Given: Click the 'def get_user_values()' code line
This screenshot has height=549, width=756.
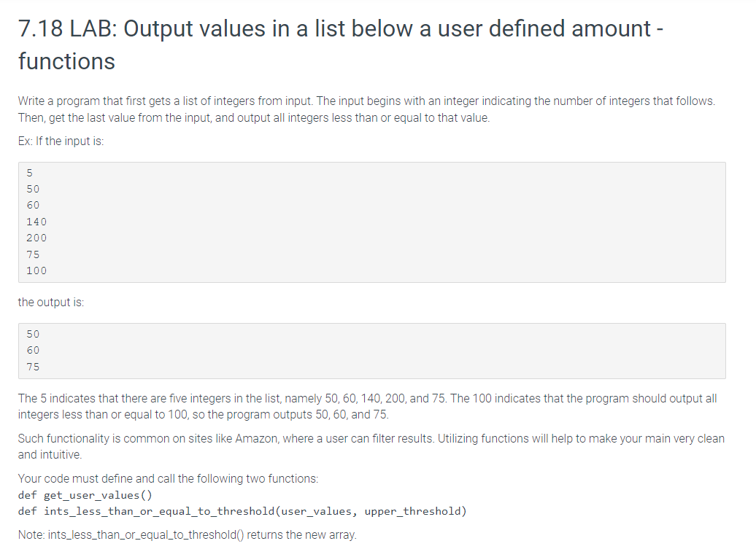Looking at the screenshot, I should point(85,495).
